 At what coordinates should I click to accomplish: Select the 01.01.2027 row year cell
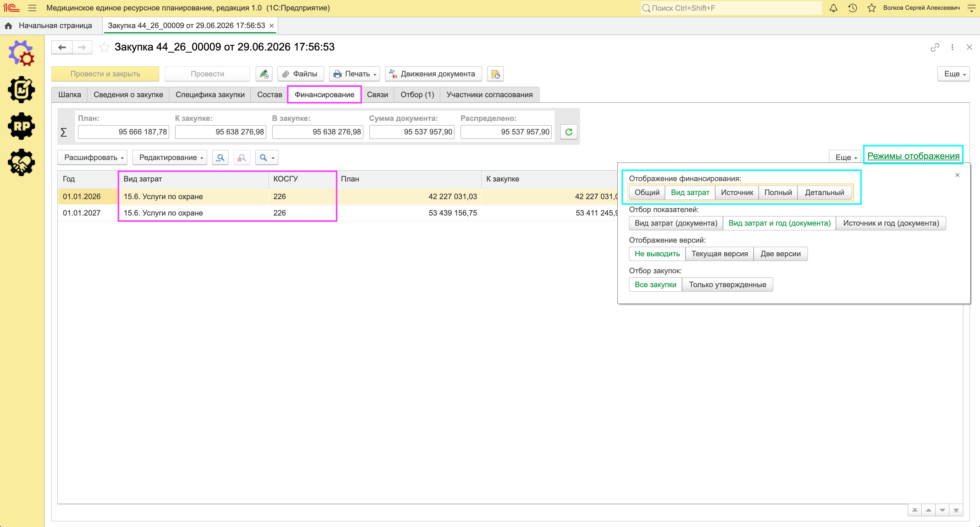(88, 213)
